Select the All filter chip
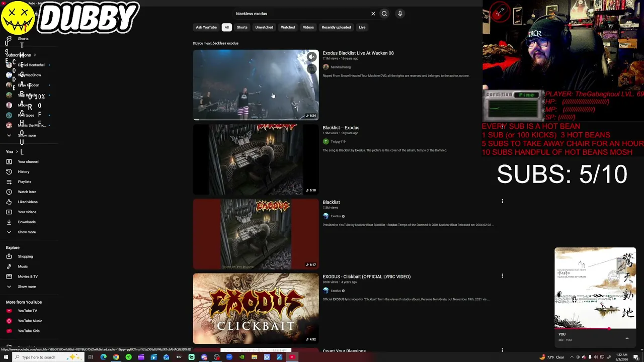Image resolution: width=644 pixels, height=362 pixels. tap(226, 27)
